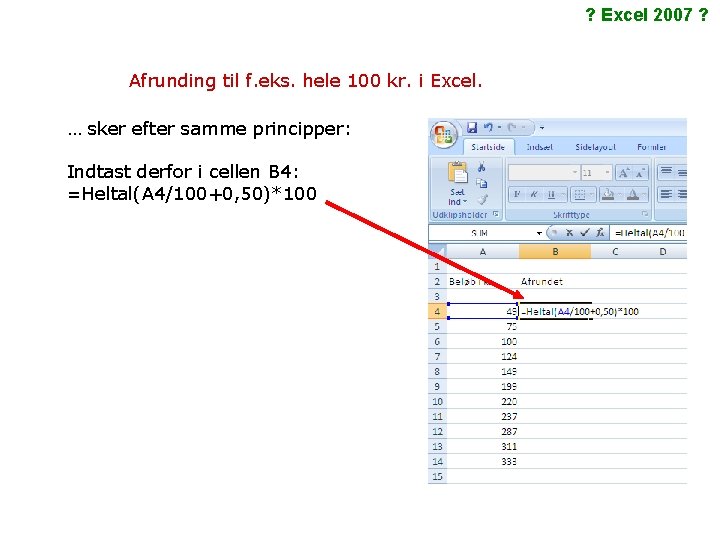Image resolution: width=720 pixels, height=540 pixels.
Task: Select row 15 header
Action: 437,476
